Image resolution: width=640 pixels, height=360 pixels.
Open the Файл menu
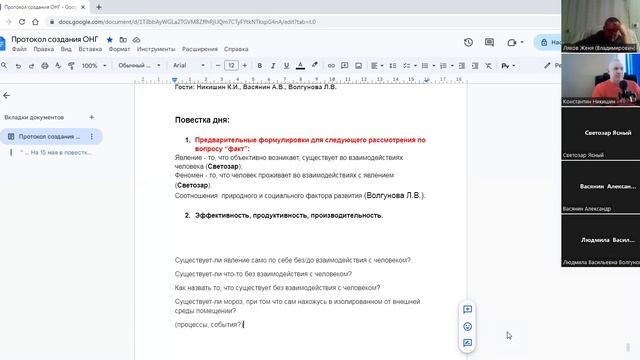click(19, 49)
